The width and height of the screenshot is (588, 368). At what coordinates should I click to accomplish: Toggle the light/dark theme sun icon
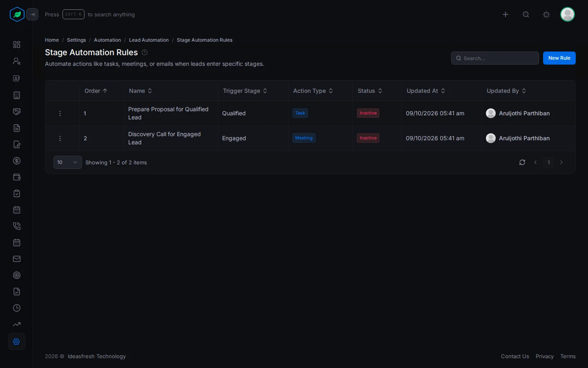(546, 15)
